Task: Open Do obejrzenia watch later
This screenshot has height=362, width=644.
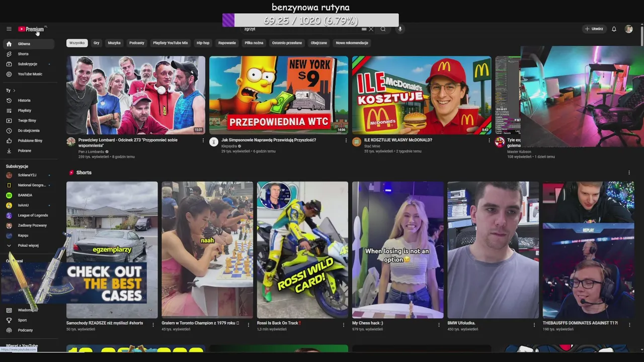Action: tap(29, 131)
